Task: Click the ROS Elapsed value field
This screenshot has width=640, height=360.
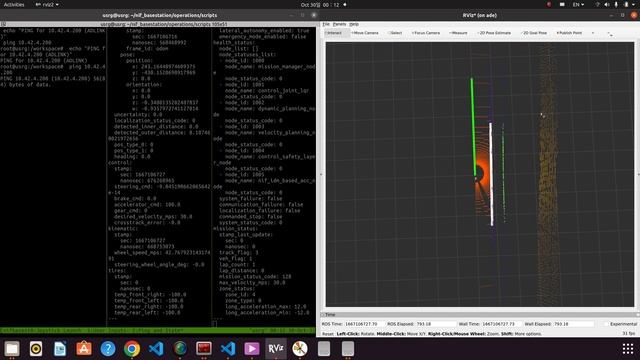Action: tap(435, 324)
